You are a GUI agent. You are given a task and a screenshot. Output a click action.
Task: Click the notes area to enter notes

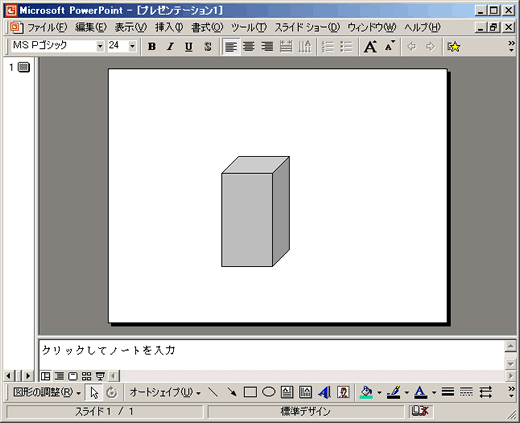tap(272, 355)
